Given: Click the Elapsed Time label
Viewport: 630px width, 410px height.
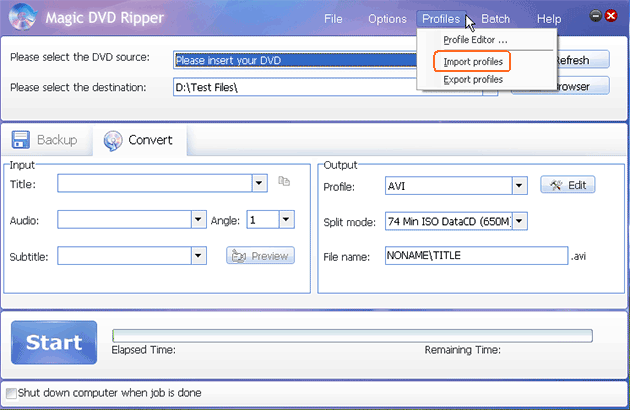Looking at the screenshot, I should [x=143, y=350].
